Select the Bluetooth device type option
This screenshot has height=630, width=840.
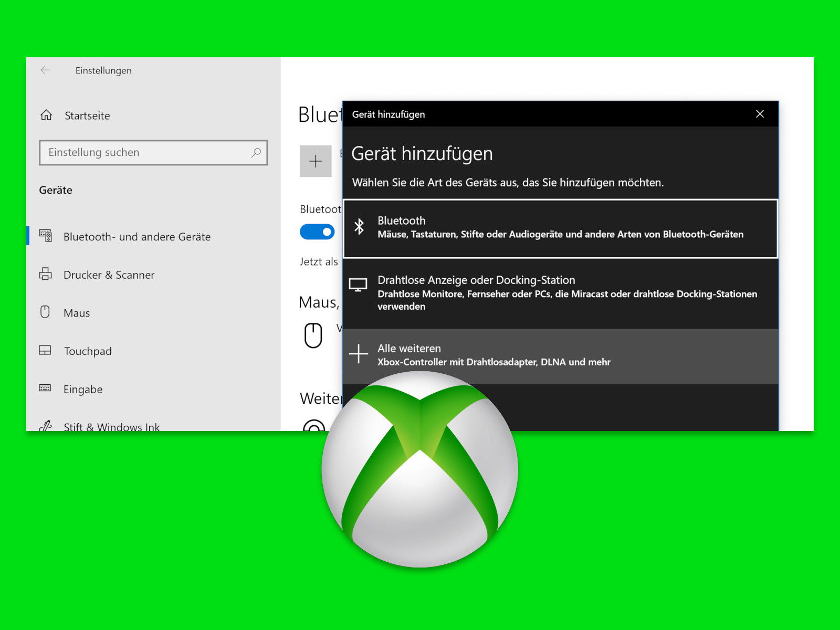[x=561, y=228]
